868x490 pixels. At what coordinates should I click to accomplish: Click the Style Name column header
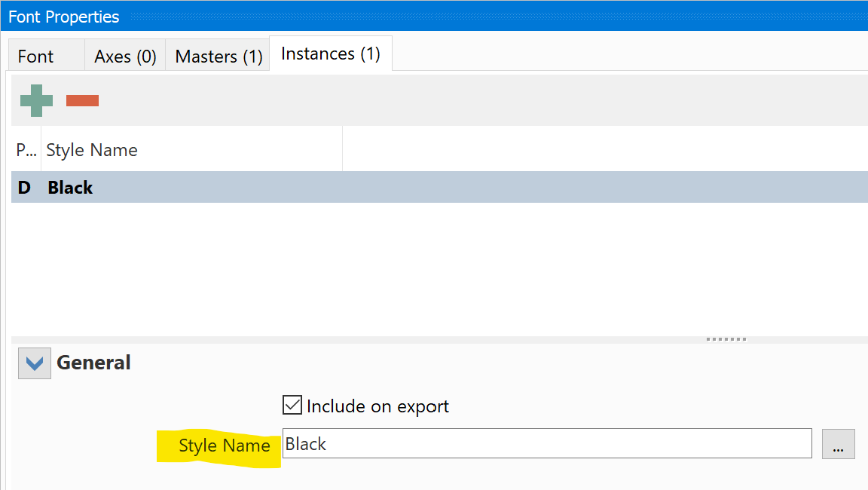click(x=191, y=149)
